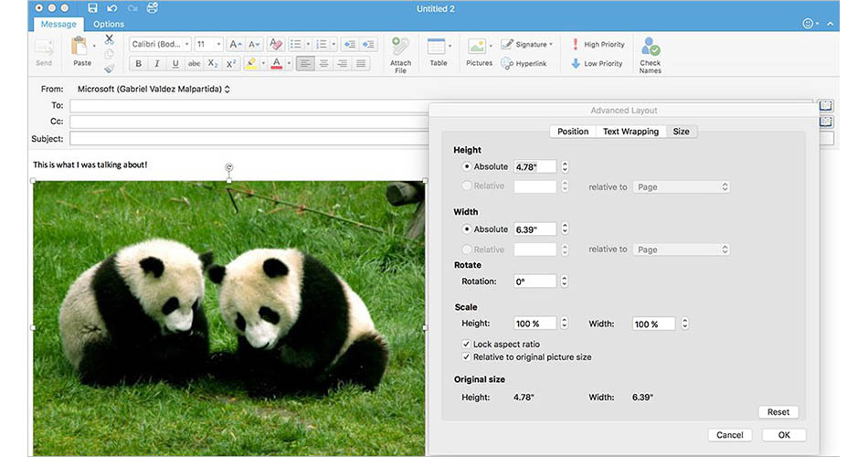Select Relative radio under Height
Viewport: 868px width, 457px height.
467,186
